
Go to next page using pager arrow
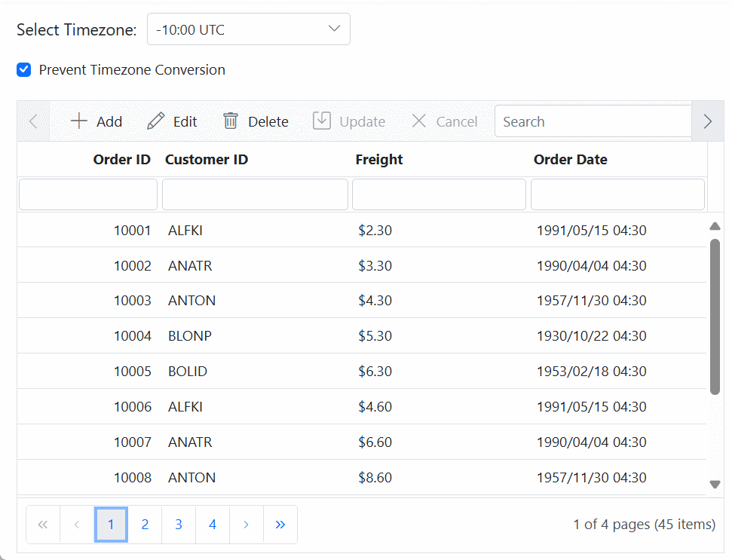(247, 525)
